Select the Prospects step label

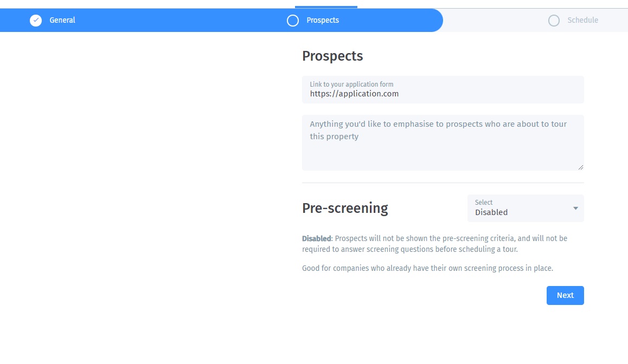[323, 21]
